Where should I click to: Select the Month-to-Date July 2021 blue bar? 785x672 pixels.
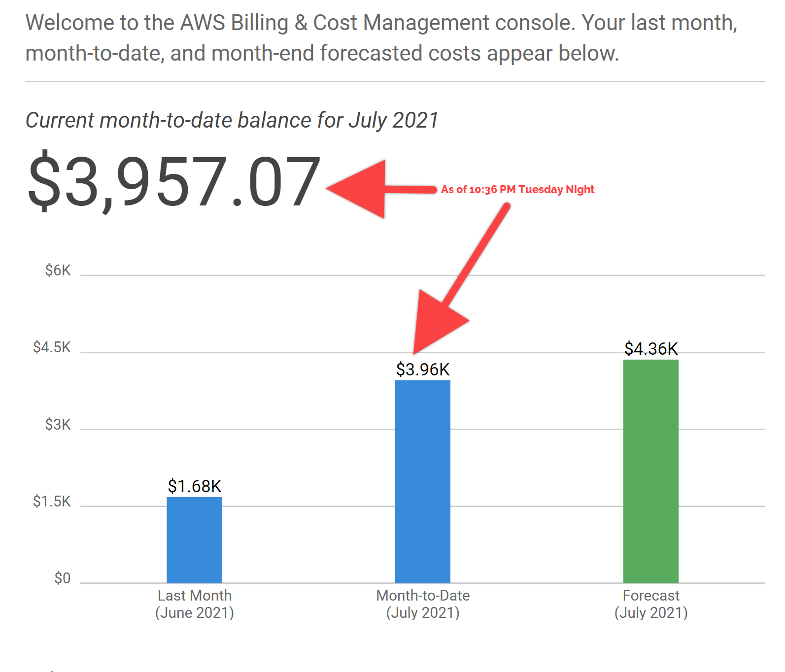[422, 482]
